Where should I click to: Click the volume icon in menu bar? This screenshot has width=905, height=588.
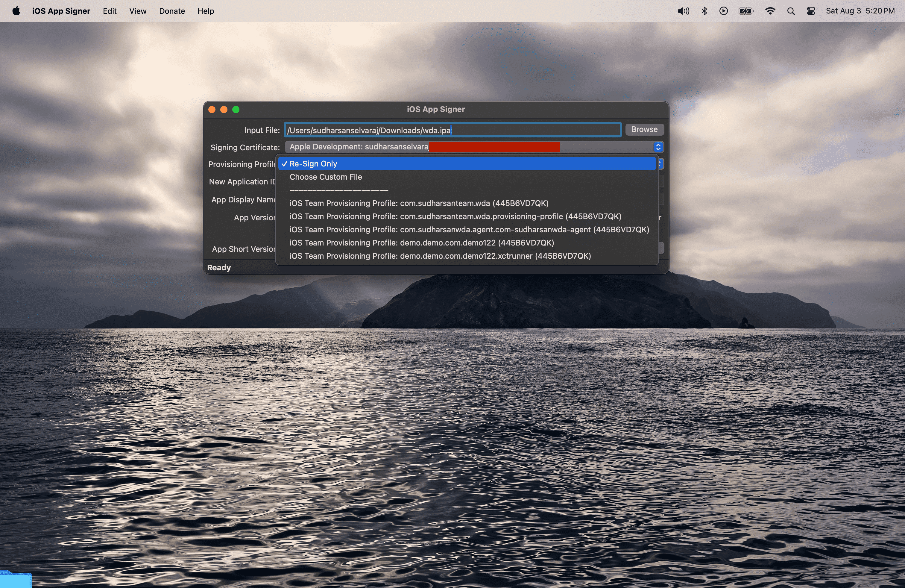pyautogui.click(x=683, y=11)
